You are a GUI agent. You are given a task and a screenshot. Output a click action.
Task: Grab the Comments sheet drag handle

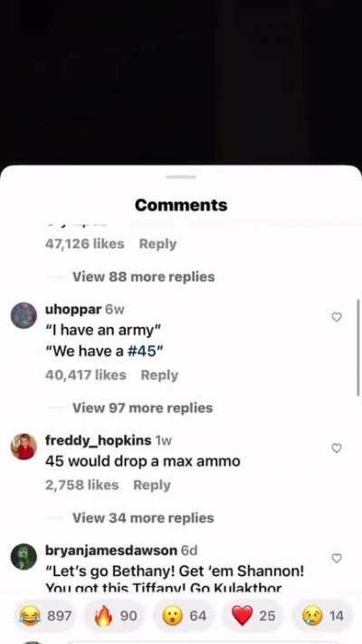point(181,177)
